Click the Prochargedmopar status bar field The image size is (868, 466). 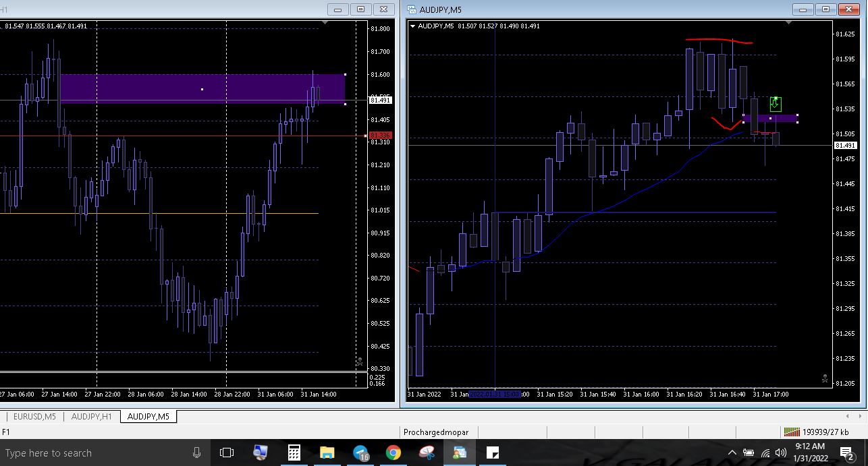436,432
